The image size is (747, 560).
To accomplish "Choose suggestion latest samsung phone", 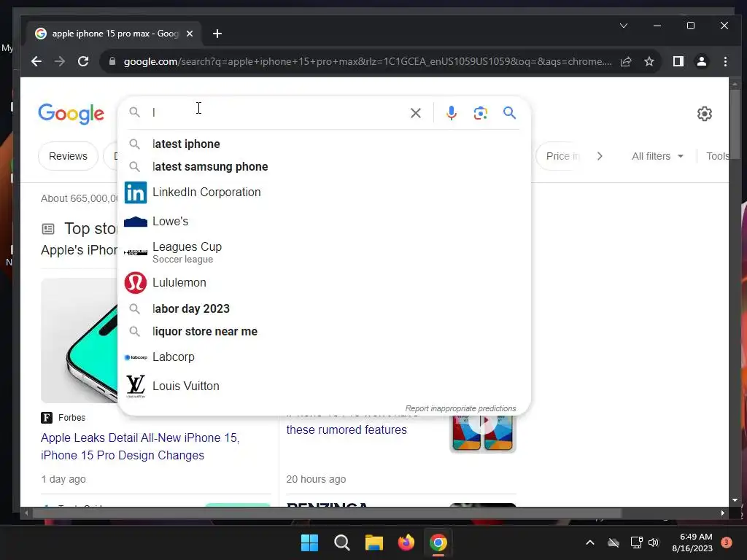I will pyautogui.click(x=324, y=167).
